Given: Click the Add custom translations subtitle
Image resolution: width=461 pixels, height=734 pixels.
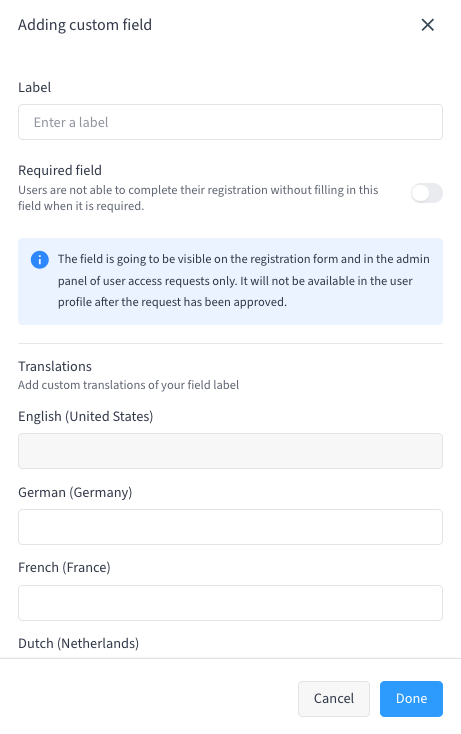Looking at the screenshot, I should [129, 385].
